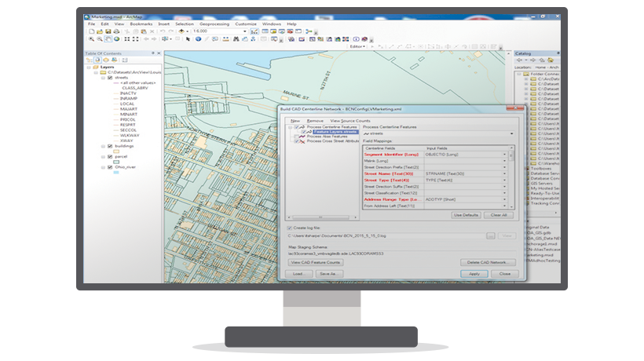The image size is (644, 361).
Task: Click the Use Defaults button
Action: [467, 215]
